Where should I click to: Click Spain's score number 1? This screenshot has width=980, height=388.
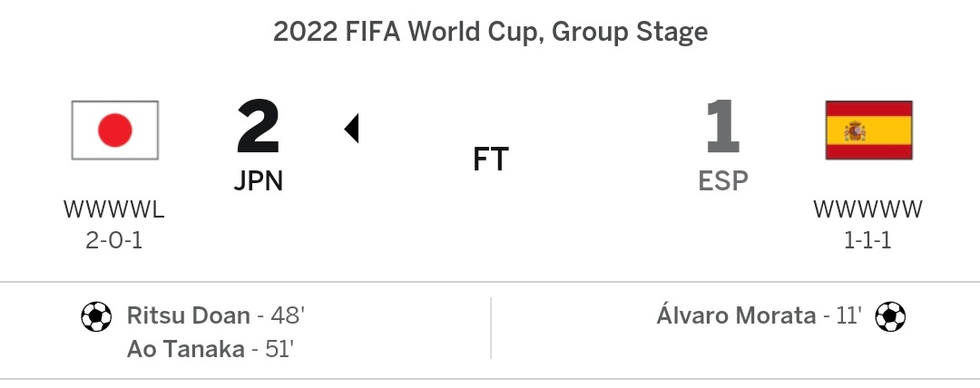(x=723, y=127)
